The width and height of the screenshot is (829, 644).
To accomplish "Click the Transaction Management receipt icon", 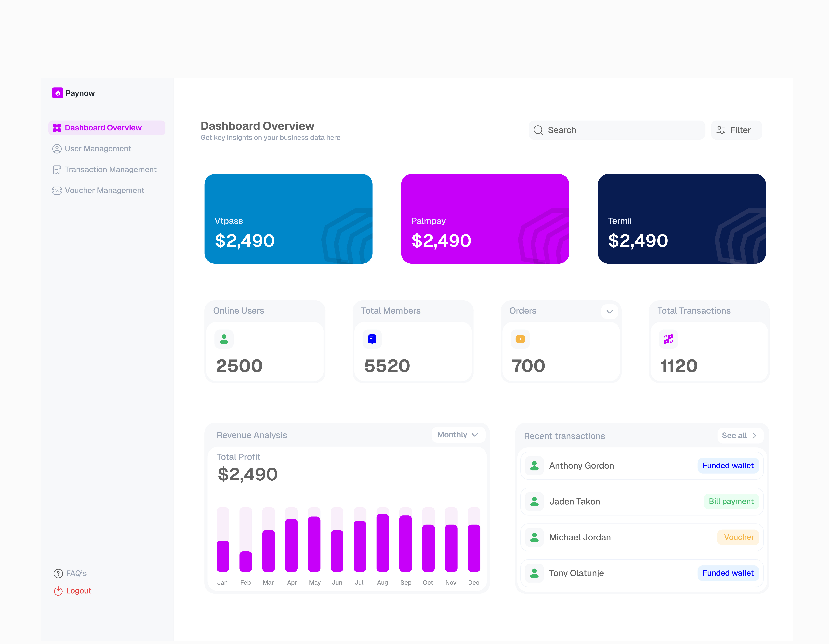I will tap(57, 170).
